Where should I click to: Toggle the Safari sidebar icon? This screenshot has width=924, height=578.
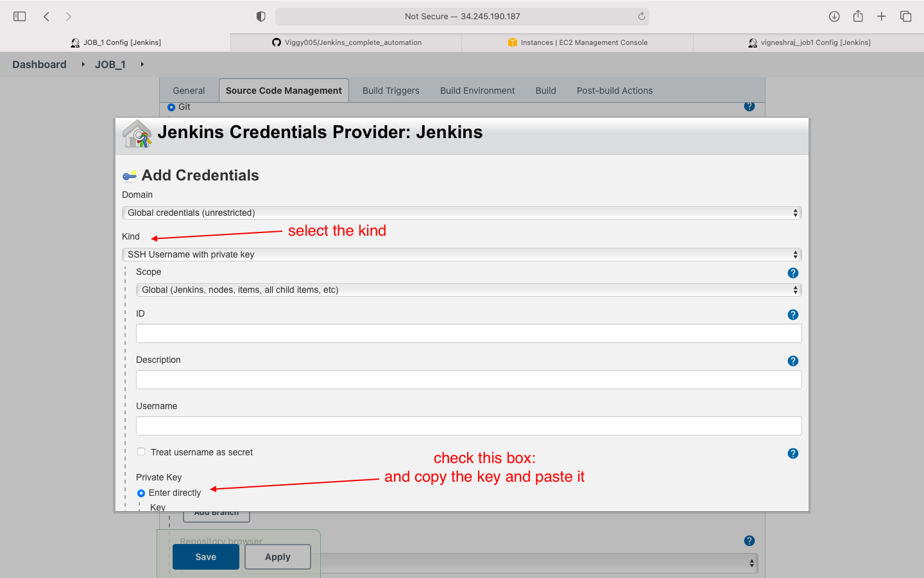coord(20,17)
